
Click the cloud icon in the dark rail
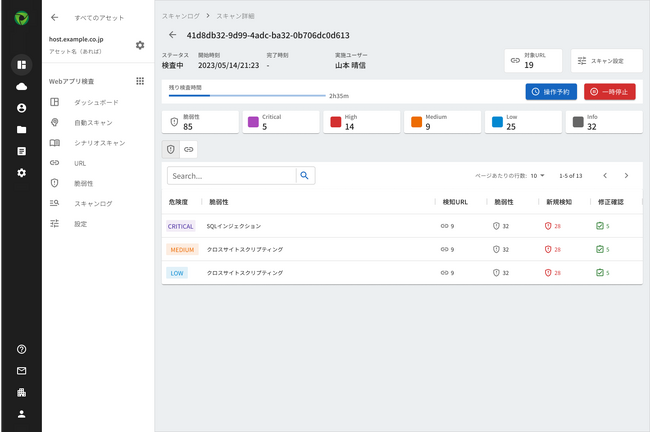21,87
